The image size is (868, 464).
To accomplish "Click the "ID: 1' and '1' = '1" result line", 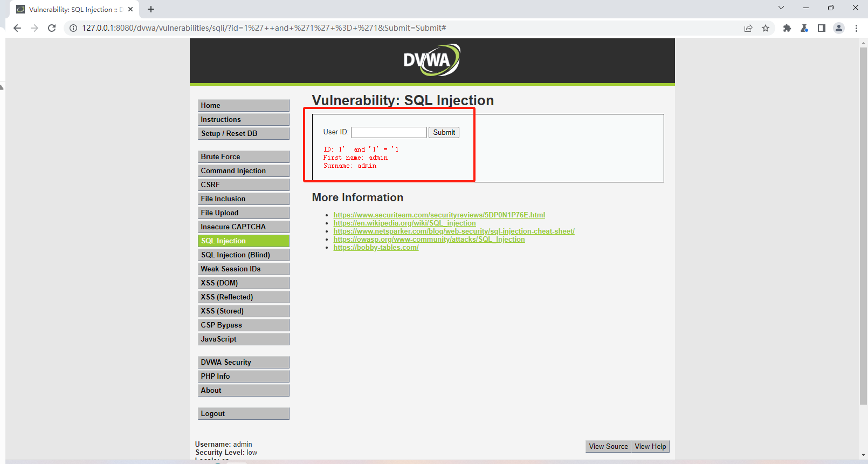I will click(x=361, y=149).
